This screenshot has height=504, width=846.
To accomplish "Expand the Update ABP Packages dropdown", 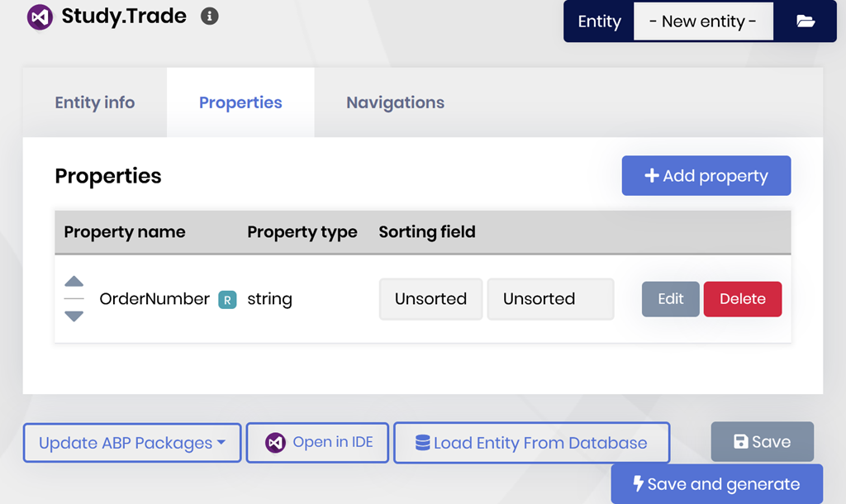I will point(132,443).
